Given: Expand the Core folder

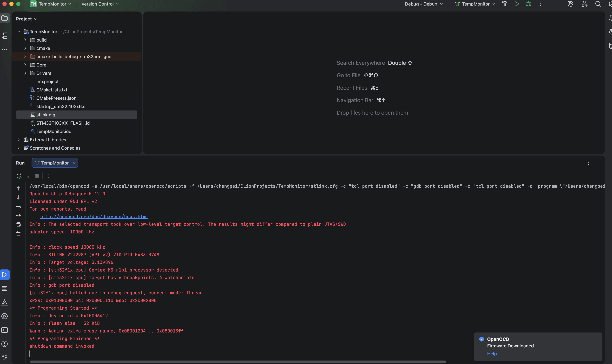Looking at the screenshot, I should tap(25, 65).
